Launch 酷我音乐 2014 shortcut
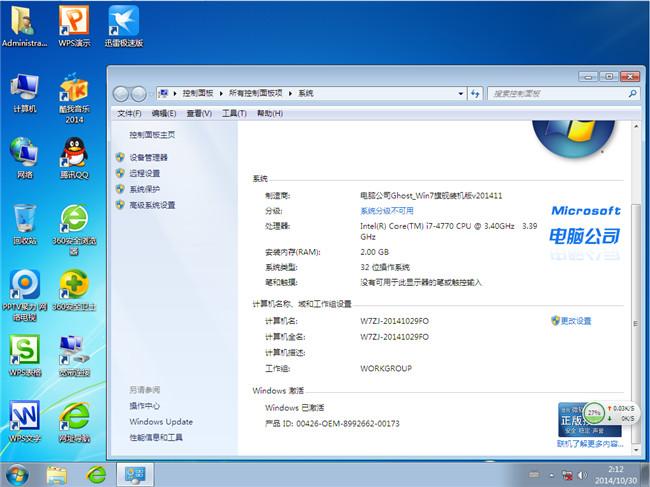 click(74, 98)
